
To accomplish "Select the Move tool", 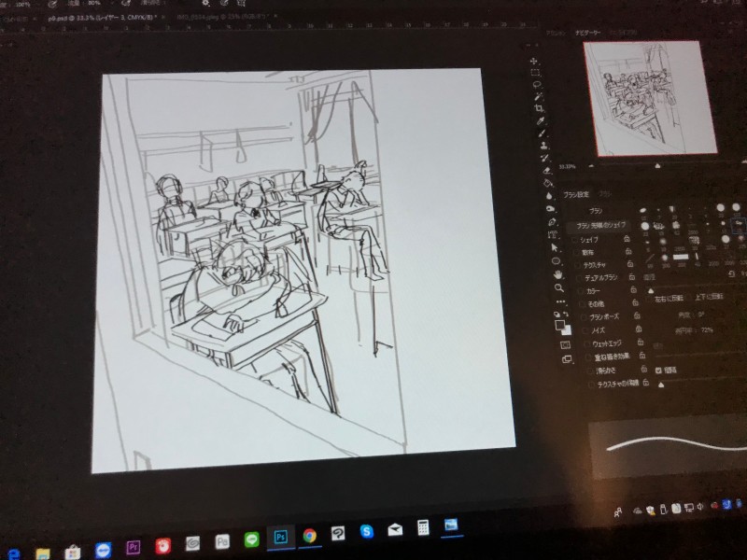I will (534, 61).
